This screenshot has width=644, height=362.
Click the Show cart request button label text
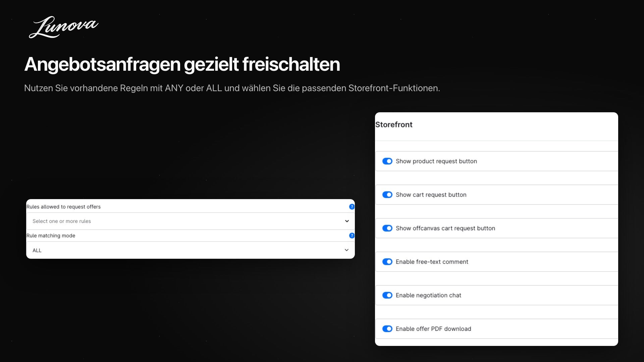pyautogui.click(x=431, y=195)
